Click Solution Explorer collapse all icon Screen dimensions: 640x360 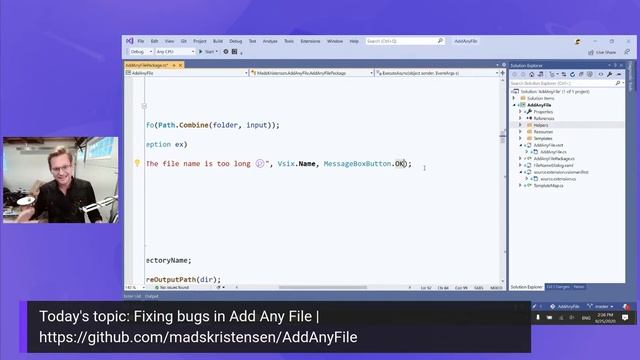click(x=581, y=75)
